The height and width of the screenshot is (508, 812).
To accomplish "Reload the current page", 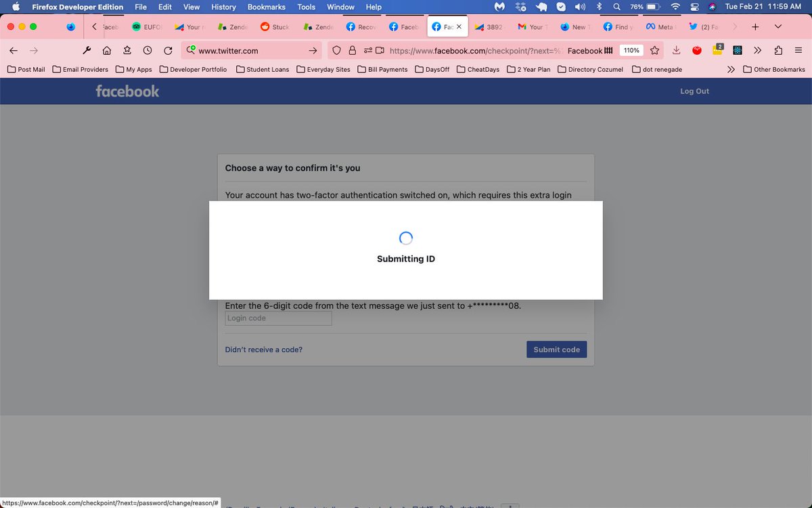I will click(x=168, y=50).
